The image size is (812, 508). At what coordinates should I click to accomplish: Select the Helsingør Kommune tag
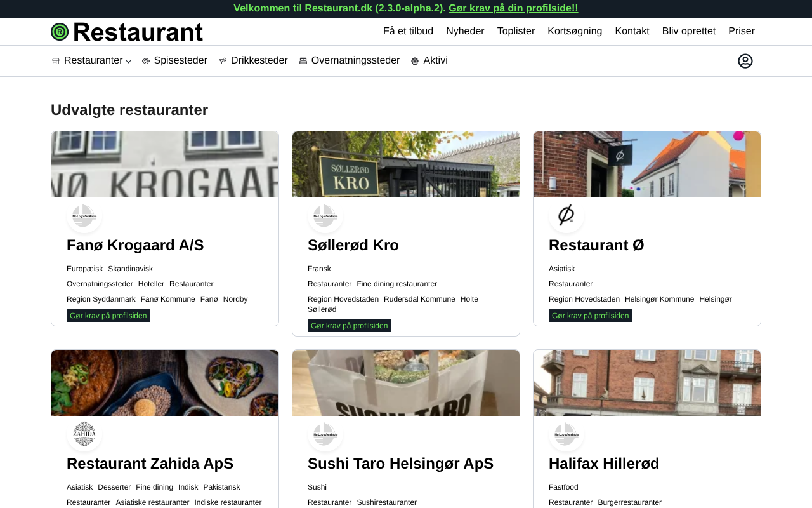click(660, 299)
